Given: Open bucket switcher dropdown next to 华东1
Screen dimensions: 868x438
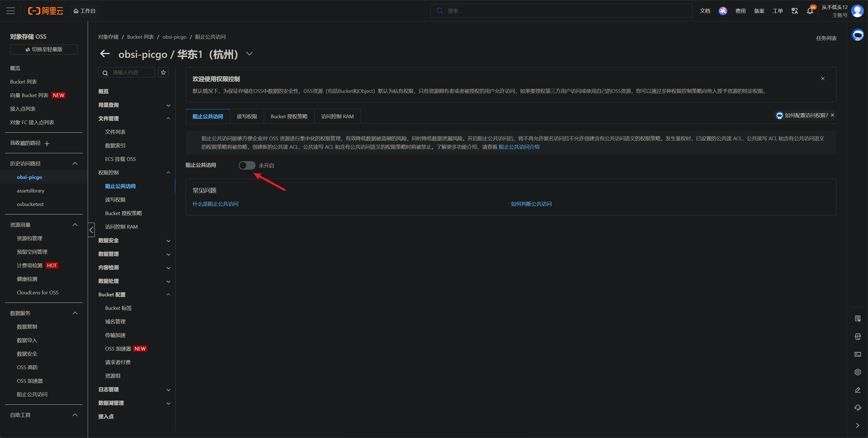Looking at the screenshot, I should 249,54.
